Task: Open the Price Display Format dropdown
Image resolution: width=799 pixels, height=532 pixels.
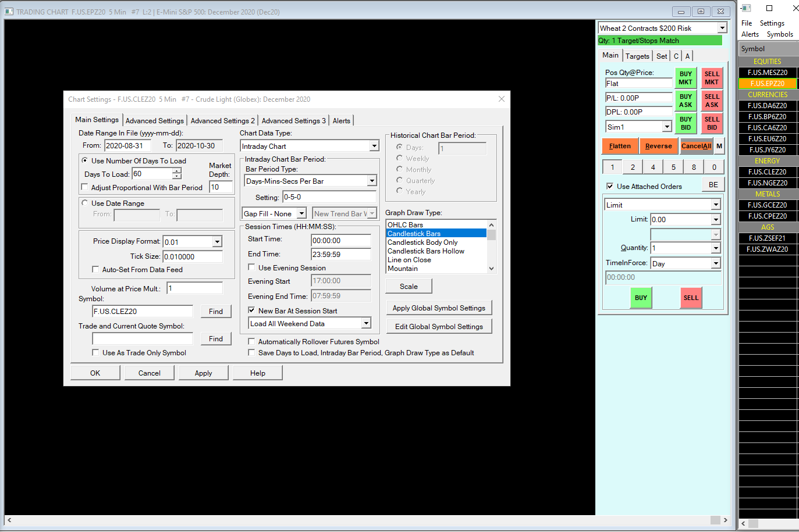Action: point(217,242)
